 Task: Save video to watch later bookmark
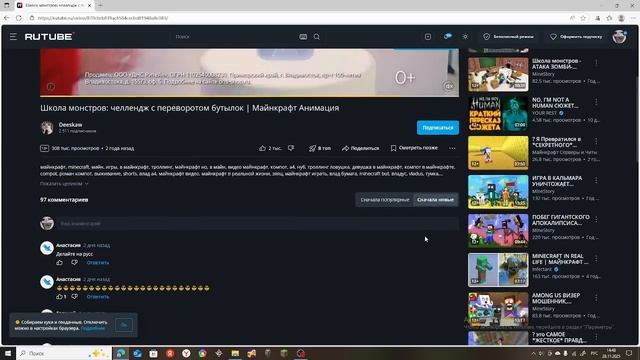coord(414,148)
